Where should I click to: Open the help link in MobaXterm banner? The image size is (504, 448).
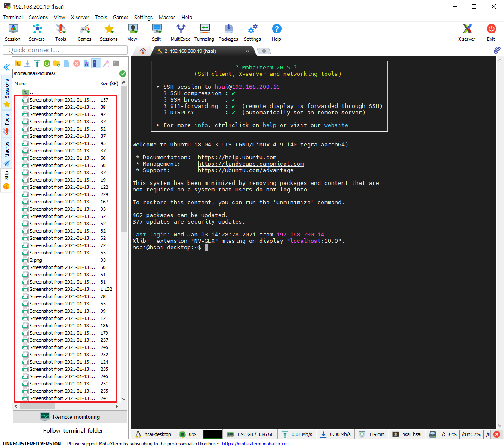(x=270, y=125)
